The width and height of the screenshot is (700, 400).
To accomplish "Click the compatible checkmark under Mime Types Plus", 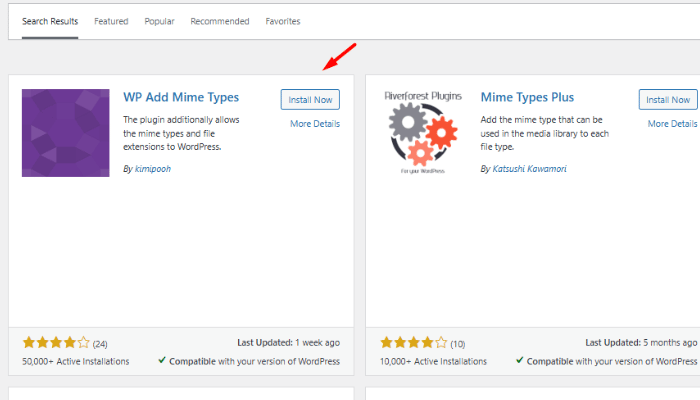I will (x=520, y=361).
